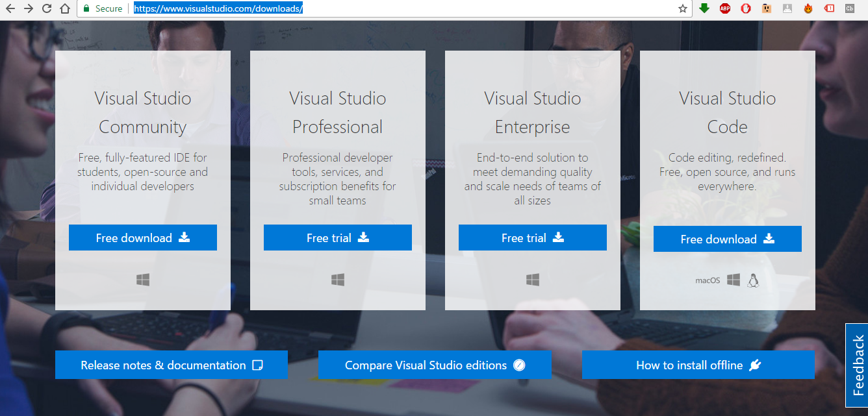Click the red badge extension icon

coord(829,8)
